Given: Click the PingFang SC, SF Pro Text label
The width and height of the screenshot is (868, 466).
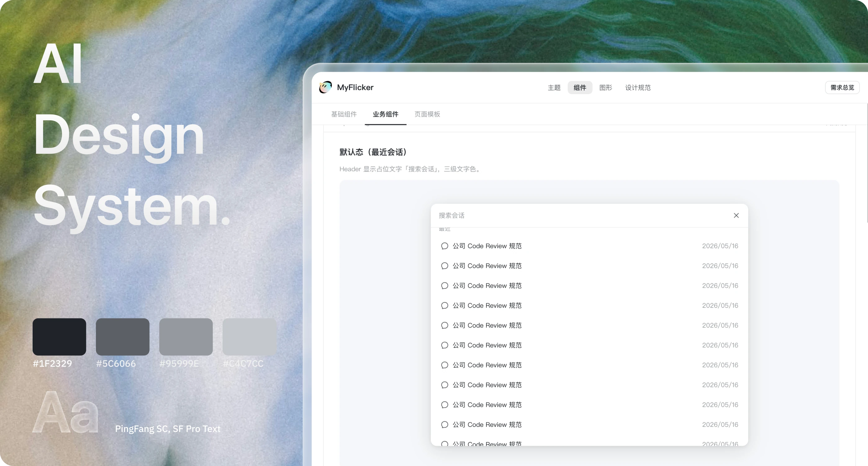Looking at the screenshot, I should point(168,429).
